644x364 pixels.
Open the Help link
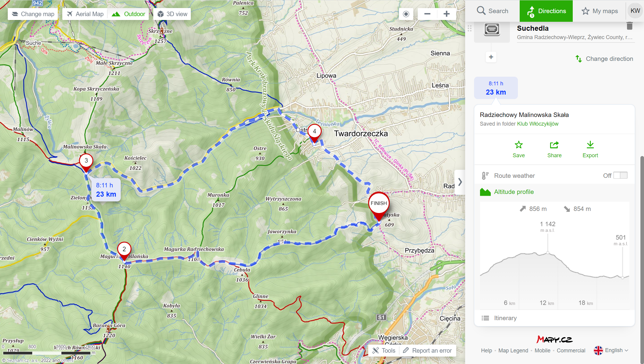[x=487, y=351]
